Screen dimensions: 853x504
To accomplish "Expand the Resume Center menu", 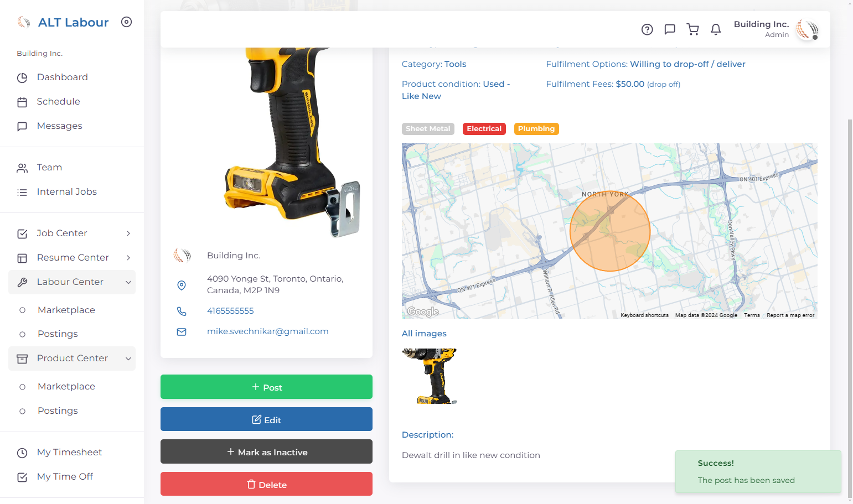I will tap(72, 258).
